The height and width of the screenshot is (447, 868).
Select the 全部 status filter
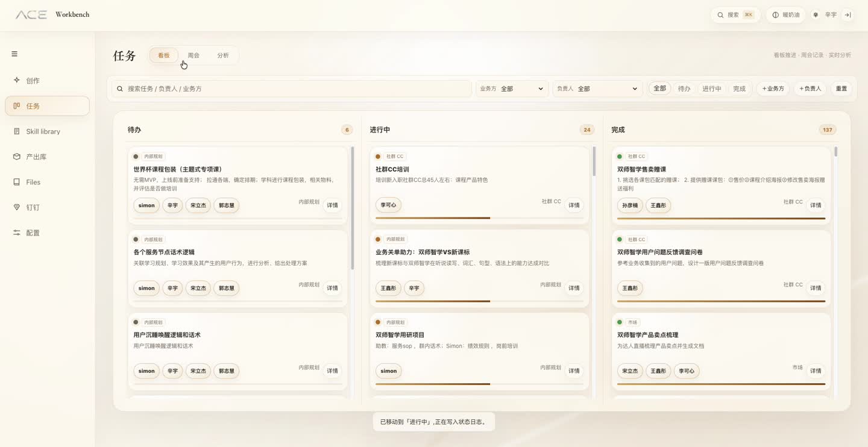(660, 89)
